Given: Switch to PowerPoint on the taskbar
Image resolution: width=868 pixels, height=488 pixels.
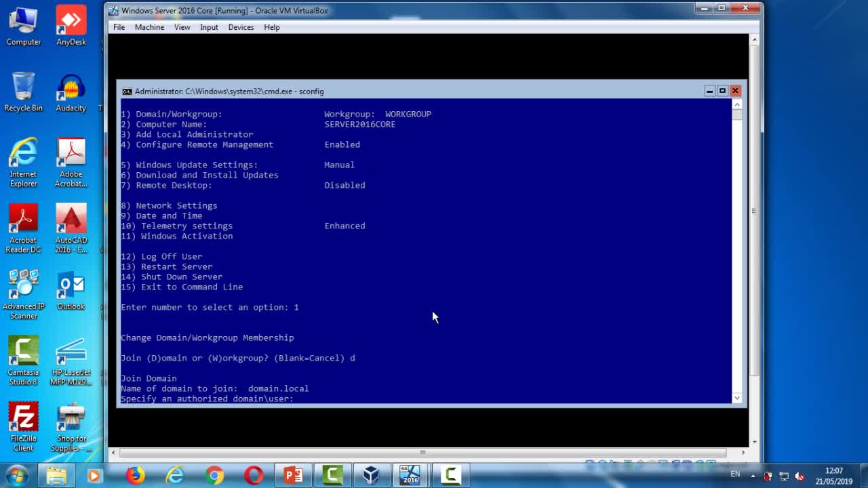Looking at the screenshot, I should pos(293,476).
